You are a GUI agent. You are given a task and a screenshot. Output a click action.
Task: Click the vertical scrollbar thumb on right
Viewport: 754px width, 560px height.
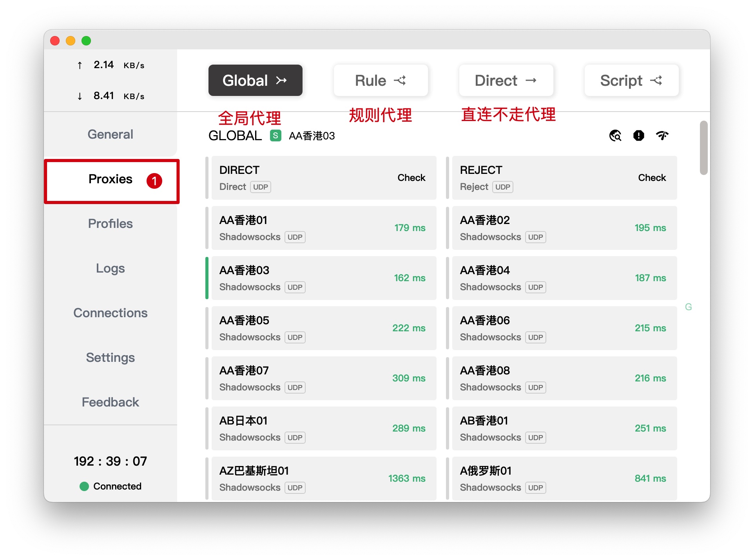(704, 148)
